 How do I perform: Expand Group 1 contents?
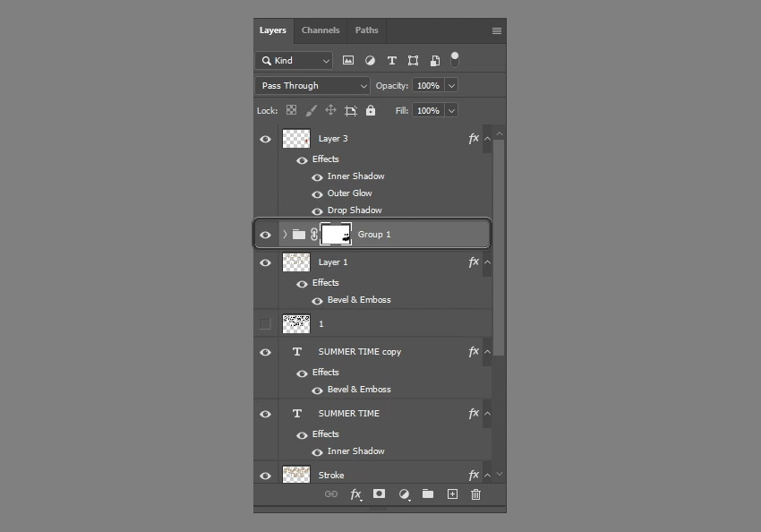click(x=284, y=234)
